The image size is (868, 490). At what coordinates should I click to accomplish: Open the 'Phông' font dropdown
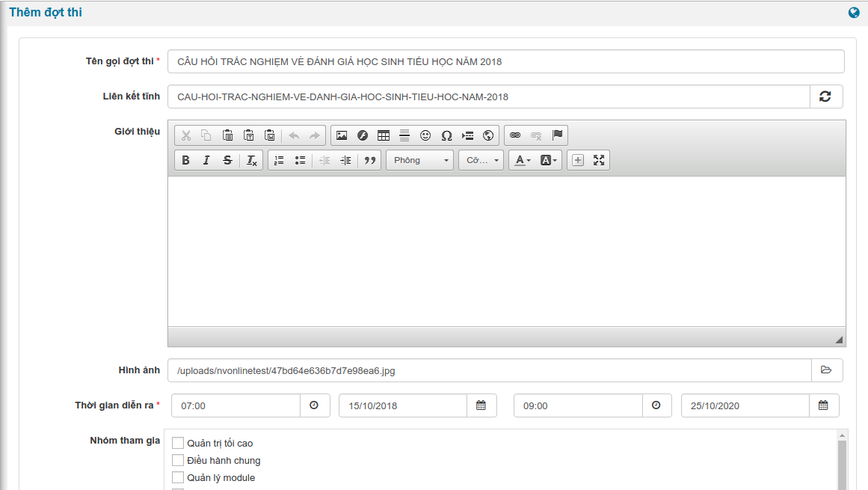click(419, 160)
